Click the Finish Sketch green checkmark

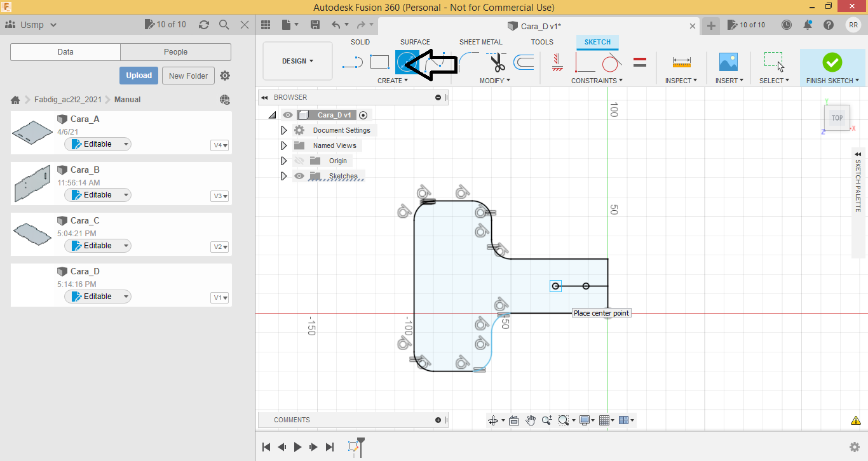(832, 62)
